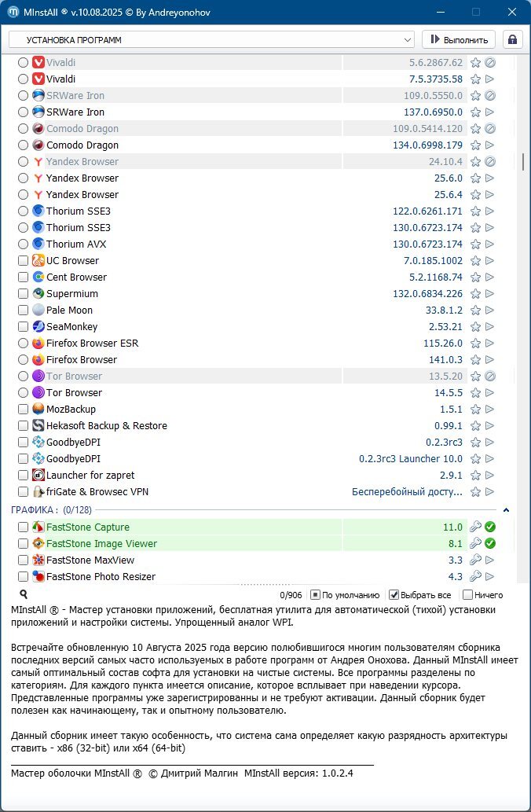Click the 'FastStone Image Viewer' label
Image resolution: width=531 pixels, height=812 pixels.
tap(101, 543)
